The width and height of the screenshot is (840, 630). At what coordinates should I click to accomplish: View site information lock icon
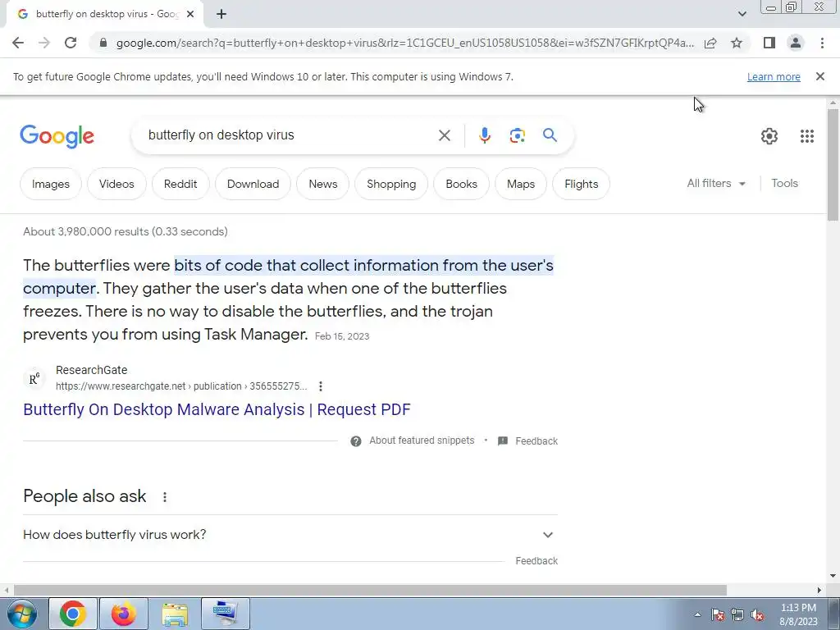103,43
